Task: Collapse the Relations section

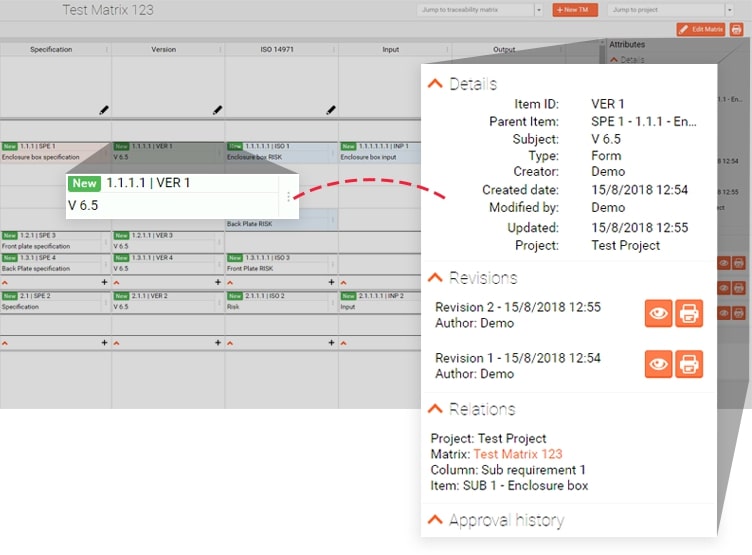Action: (x=435, y=409)
